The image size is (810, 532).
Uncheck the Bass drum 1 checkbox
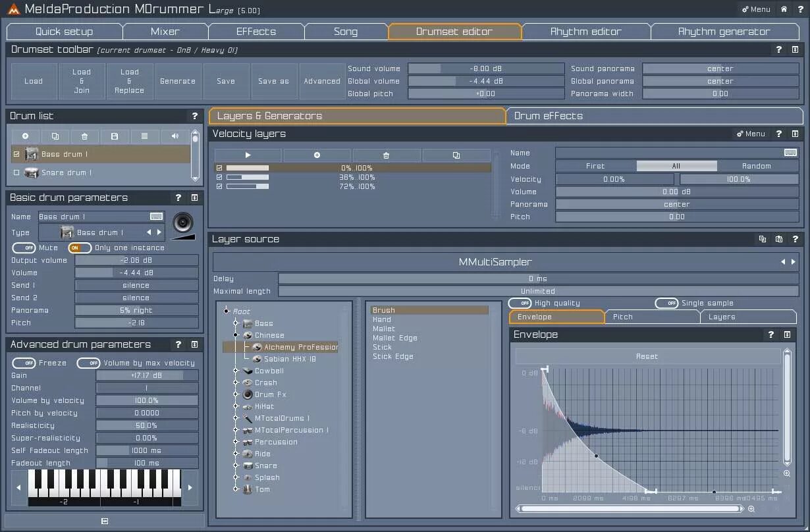point(16,154)
